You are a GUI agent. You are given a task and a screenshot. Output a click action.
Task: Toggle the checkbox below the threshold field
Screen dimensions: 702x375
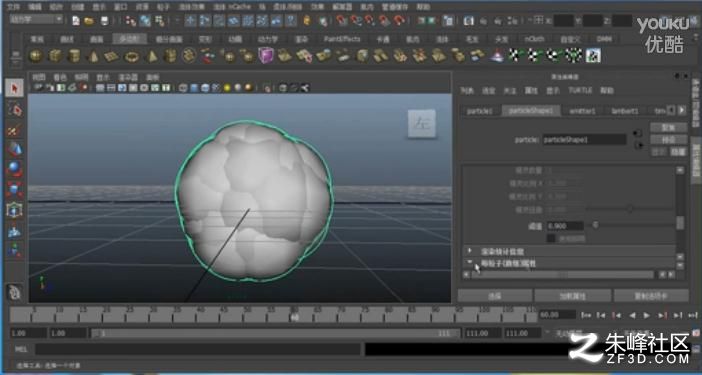point(551,239)
